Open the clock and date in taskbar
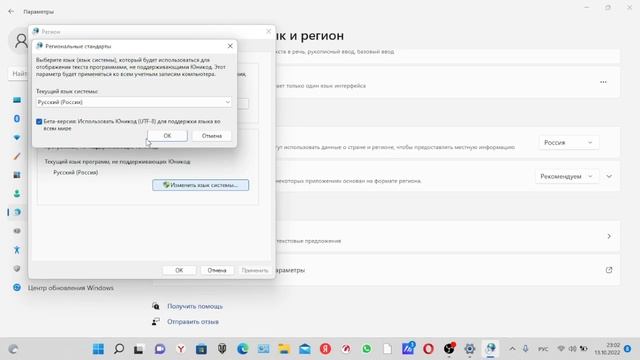 click(x=607, y=349)
